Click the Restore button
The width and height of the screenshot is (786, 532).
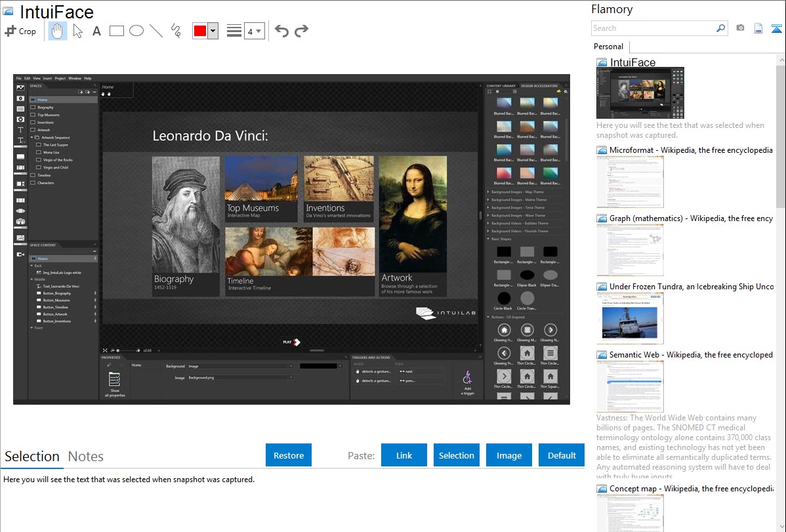point(289,455)
